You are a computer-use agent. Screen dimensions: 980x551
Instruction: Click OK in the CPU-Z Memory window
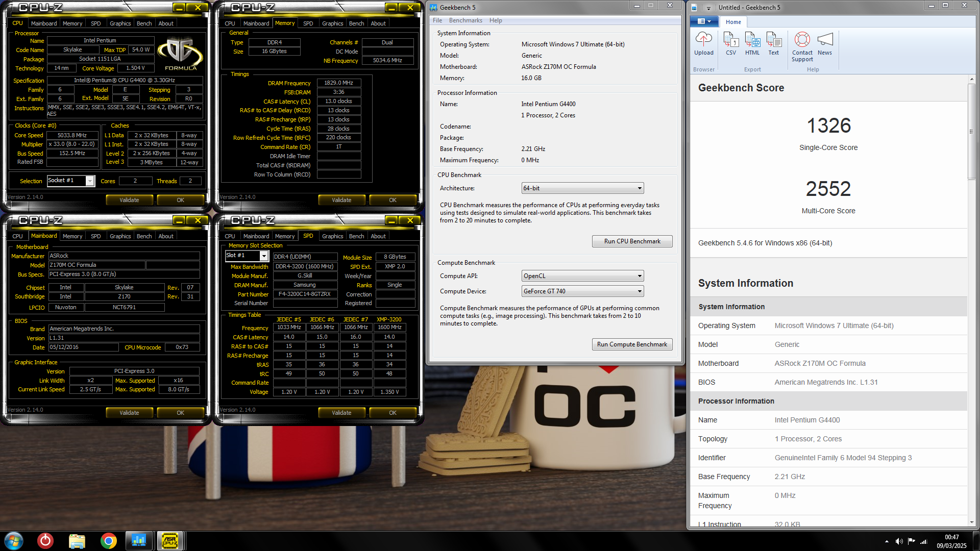[x=393, y=200]
